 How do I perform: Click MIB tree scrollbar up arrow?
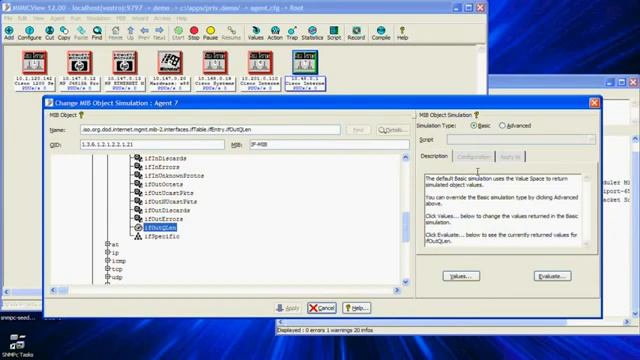click(x=405, y=157)
